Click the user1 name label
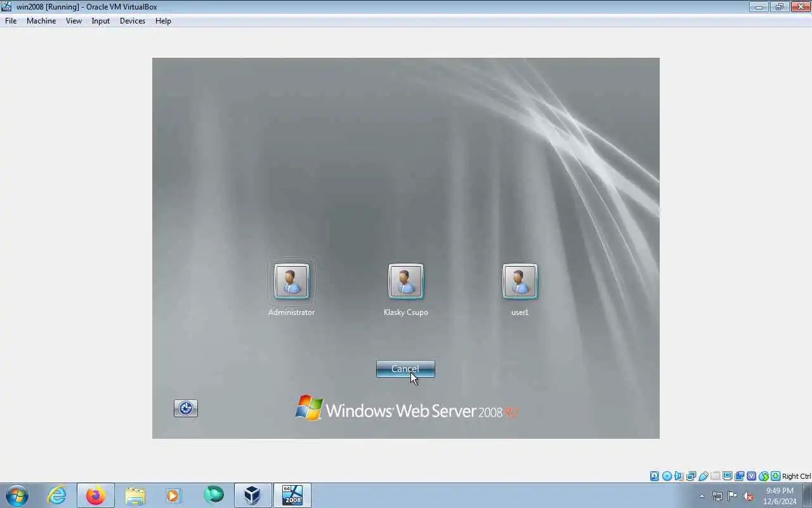 tap(520, 312)
